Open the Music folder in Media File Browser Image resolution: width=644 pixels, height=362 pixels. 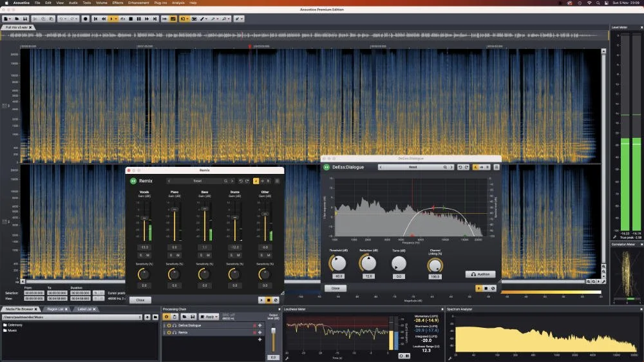pyautogui.click(x=10, y=330)
